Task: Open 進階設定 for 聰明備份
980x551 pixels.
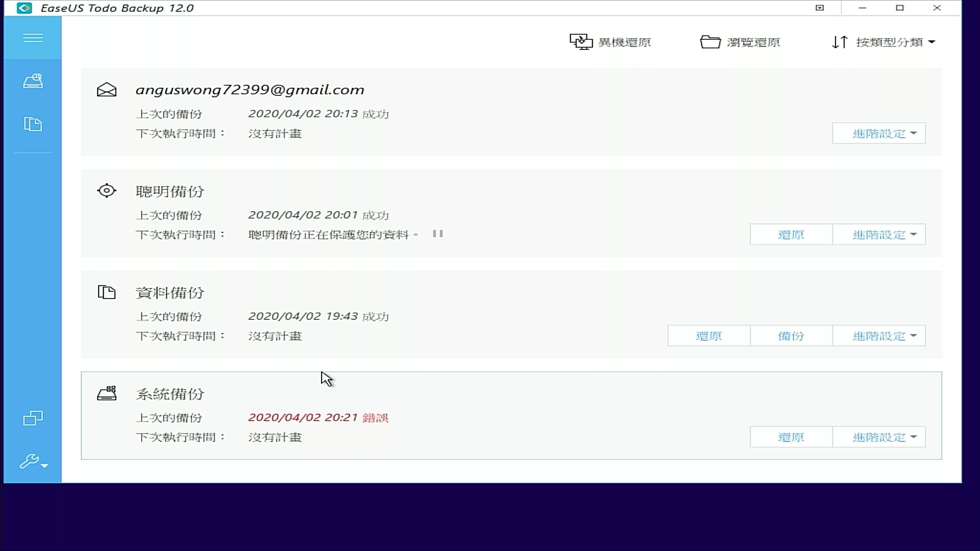Action: tap(878, 235)
